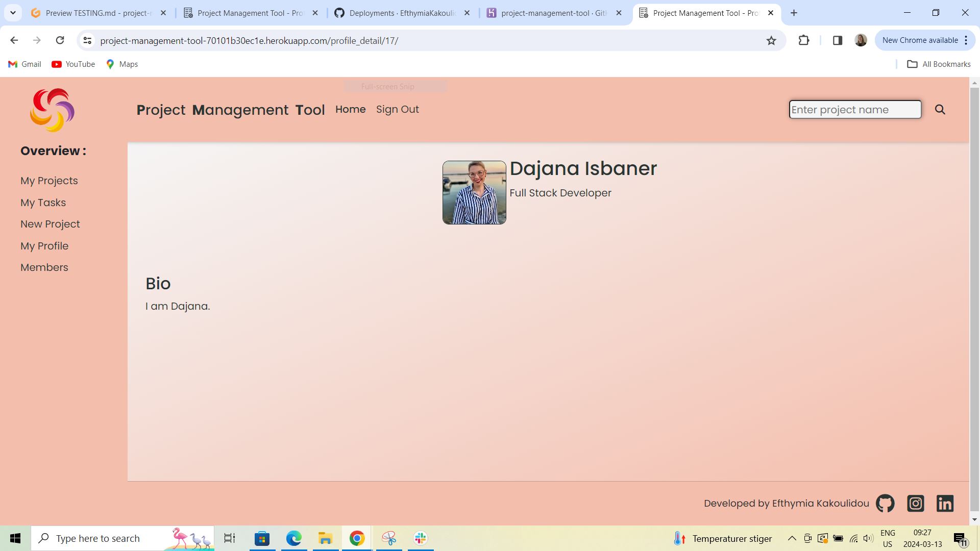Open the developer's GitHub profile icon
The image size is (980, 551).
point(885,503)
